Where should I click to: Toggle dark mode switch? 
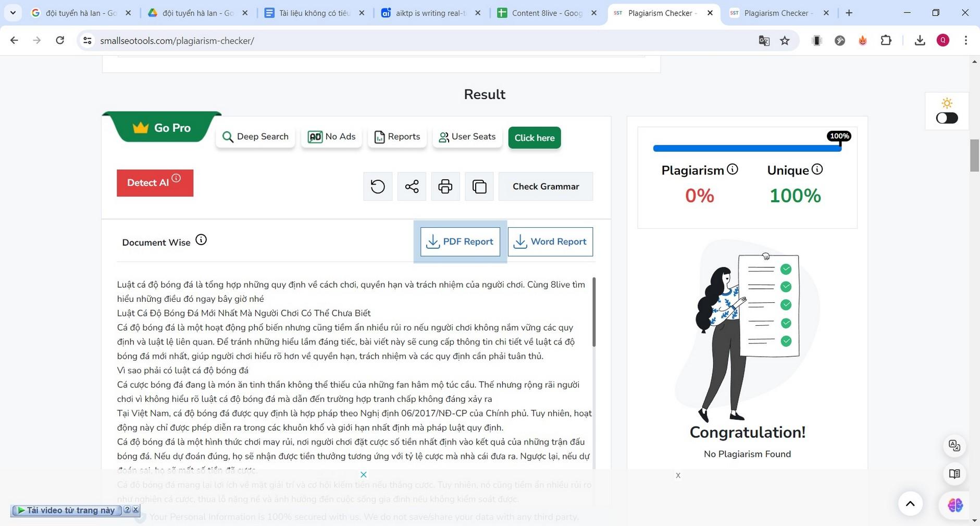[947, 118]
